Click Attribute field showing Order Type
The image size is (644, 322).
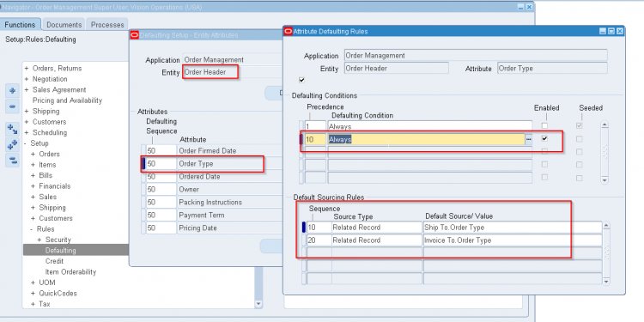[552, 68]
